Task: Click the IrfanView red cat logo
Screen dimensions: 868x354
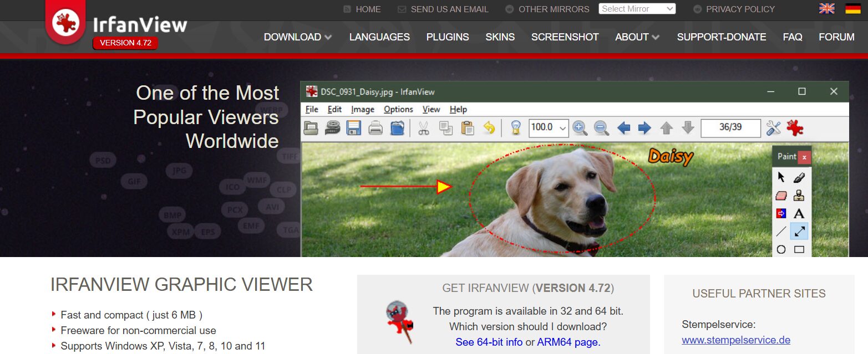Action: coord(65,23)
